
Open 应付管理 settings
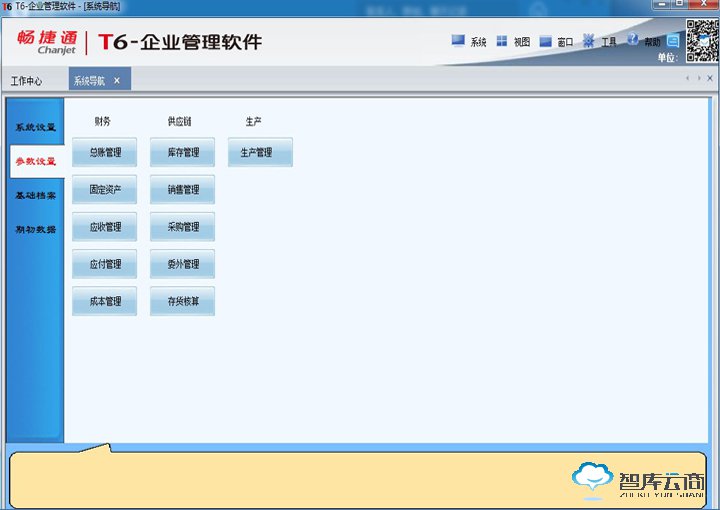click(105, 264)
